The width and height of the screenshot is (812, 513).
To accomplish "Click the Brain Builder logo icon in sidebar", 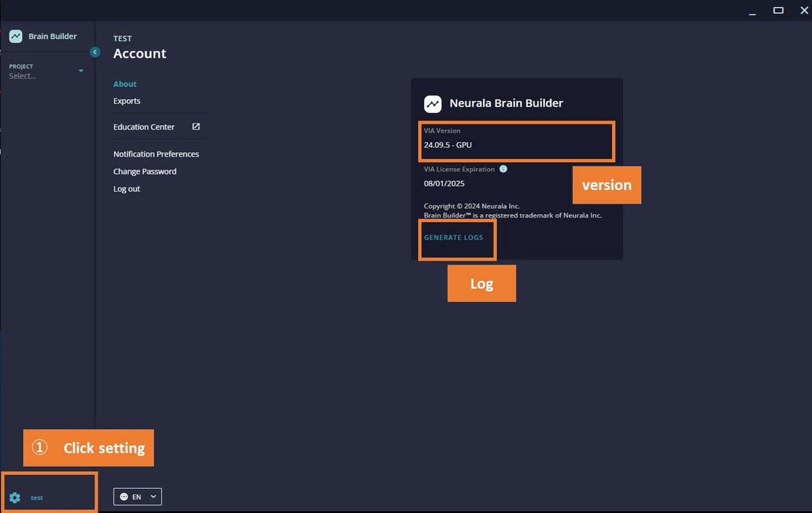I will [16, 37].
